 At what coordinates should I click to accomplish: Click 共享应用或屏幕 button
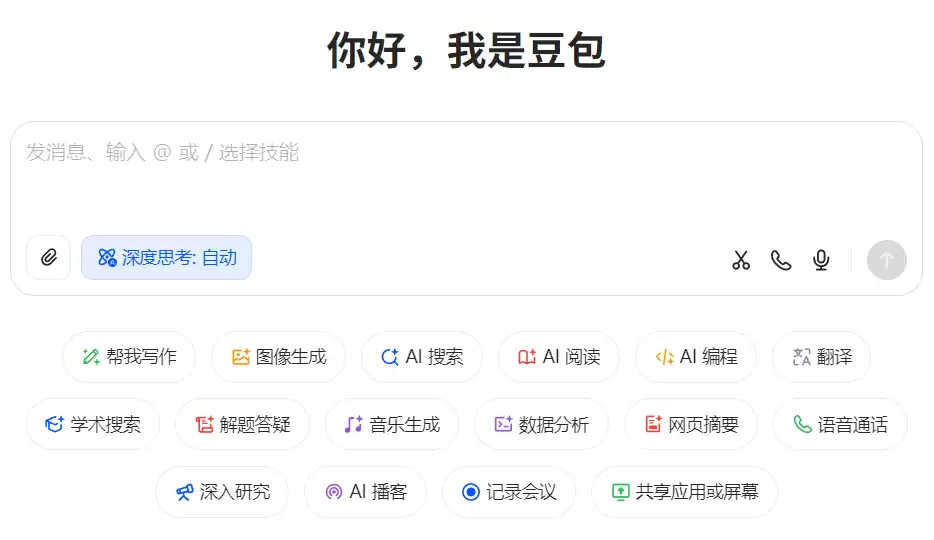tap(684, 492)
